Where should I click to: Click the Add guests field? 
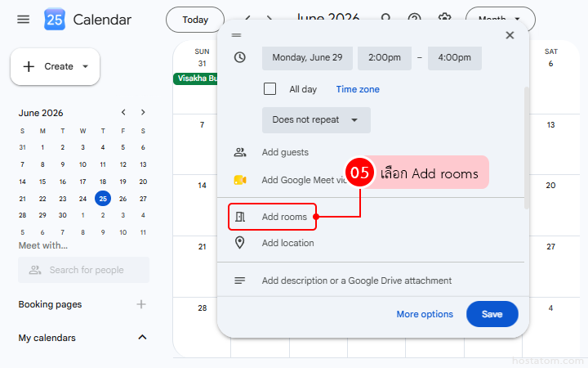(285, 152)
